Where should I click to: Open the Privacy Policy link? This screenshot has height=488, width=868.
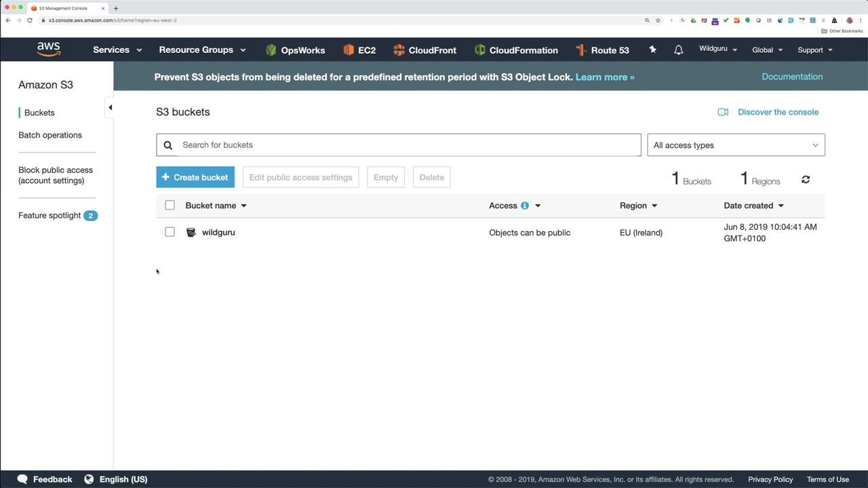770,479
